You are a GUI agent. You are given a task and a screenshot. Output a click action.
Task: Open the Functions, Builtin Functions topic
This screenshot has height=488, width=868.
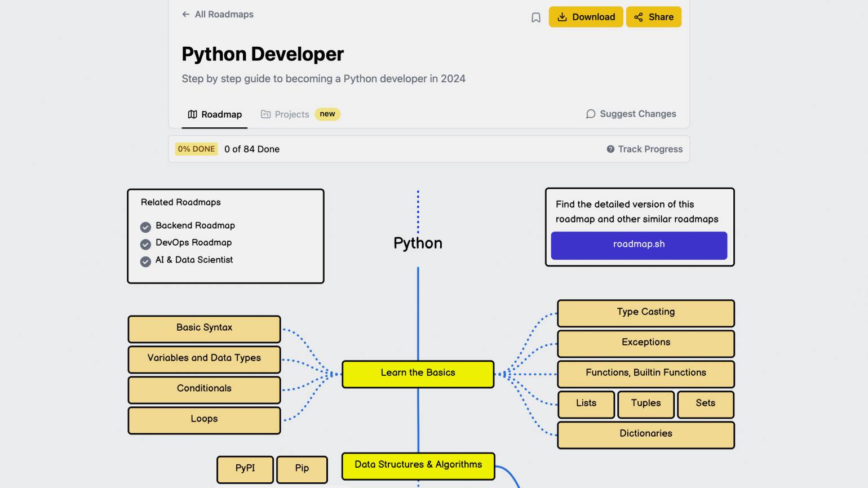point(645,374)
